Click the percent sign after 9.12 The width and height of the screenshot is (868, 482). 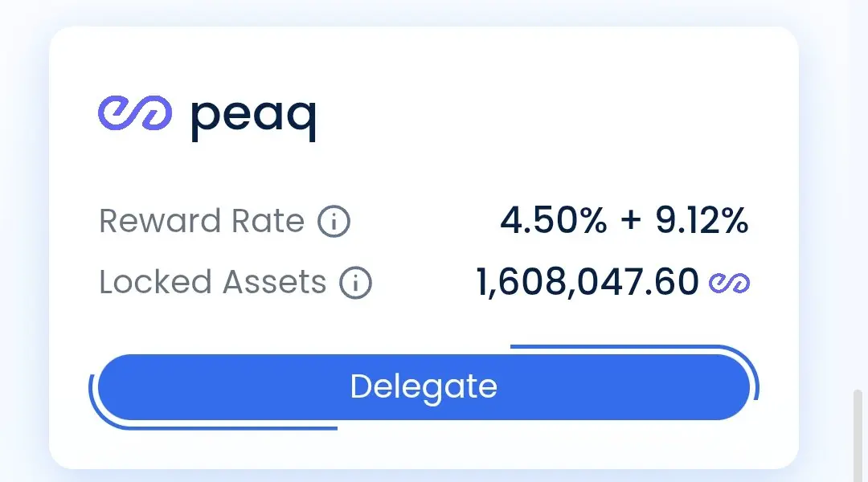click(735, 220)
